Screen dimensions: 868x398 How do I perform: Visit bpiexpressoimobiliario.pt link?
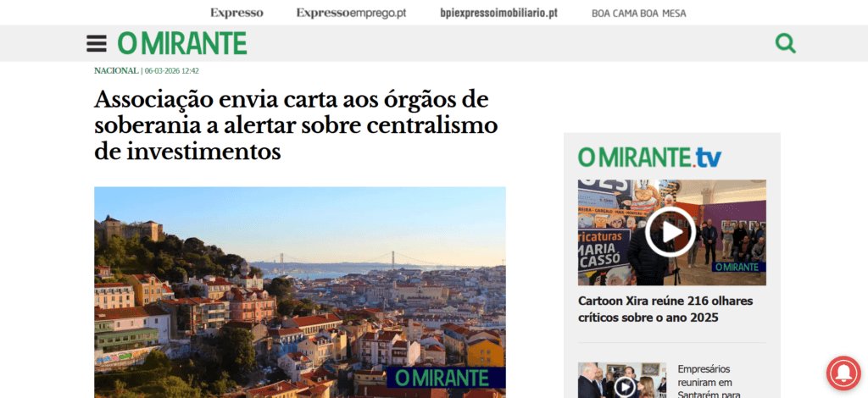pos(498,13)
